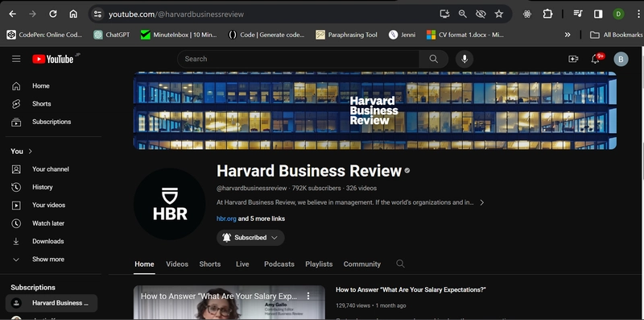Open the MinuteInbox bookmark
Image resolution: width=644 pixels, height=320 pixels.
(178, 35)
